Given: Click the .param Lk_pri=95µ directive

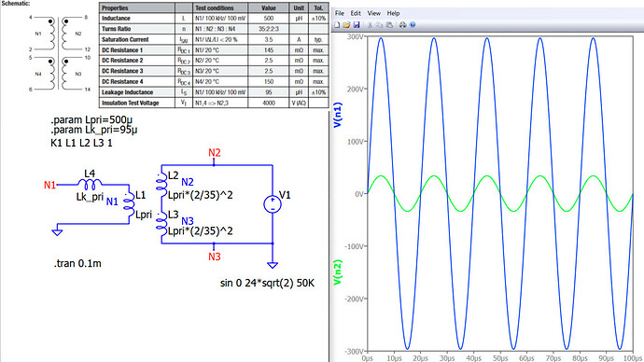Looking at the screenshot, I should tap(94, 130).
